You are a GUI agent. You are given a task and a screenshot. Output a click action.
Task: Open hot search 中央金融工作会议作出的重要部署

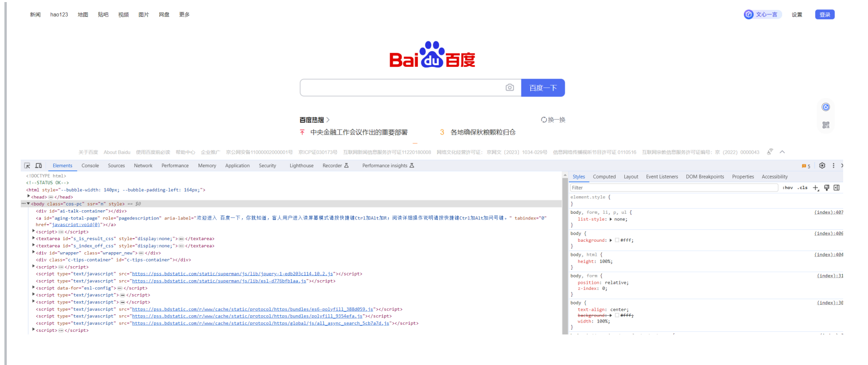[x=359, y=133]
